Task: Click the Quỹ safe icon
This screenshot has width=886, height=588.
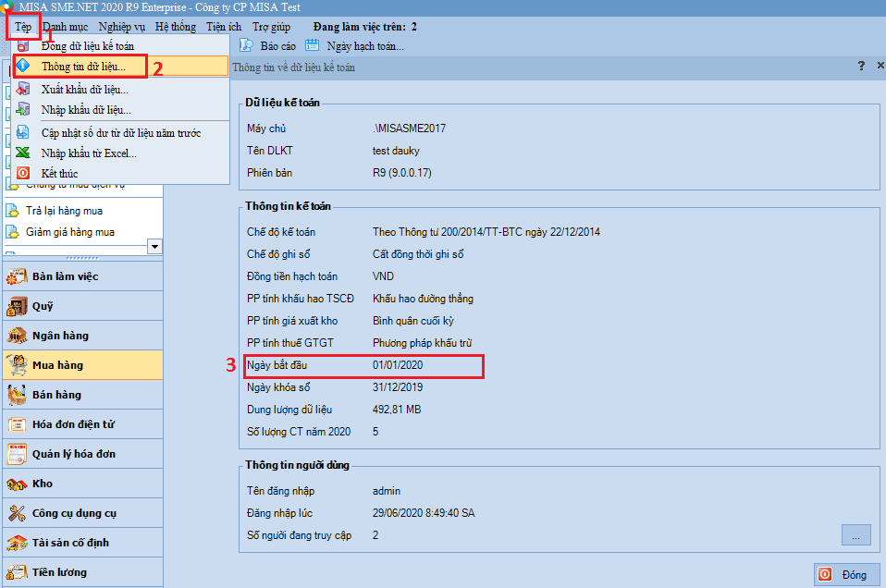Action: [x=17, y=306]
